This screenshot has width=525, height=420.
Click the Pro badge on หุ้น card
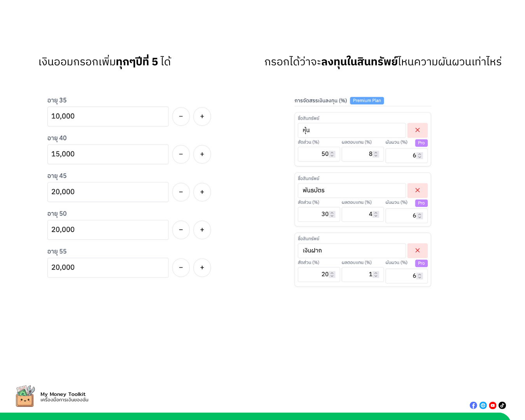click(x=421, y=143)
